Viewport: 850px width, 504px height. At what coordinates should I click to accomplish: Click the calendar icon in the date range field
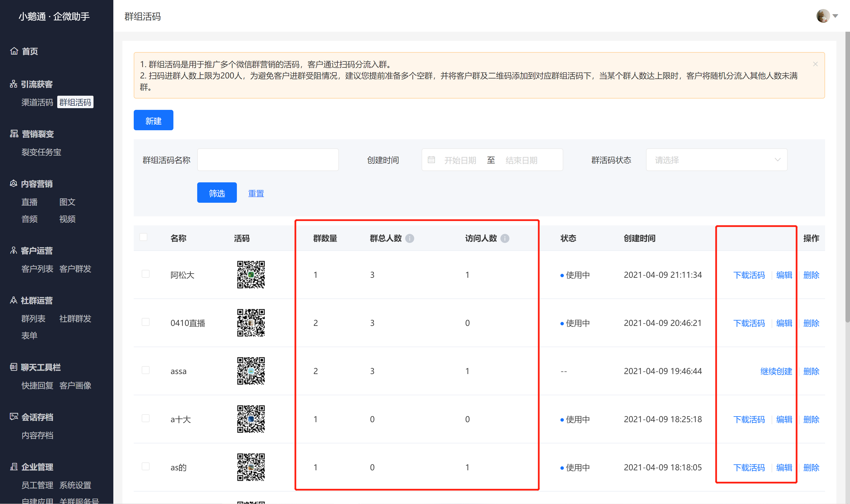pos(431,160)
